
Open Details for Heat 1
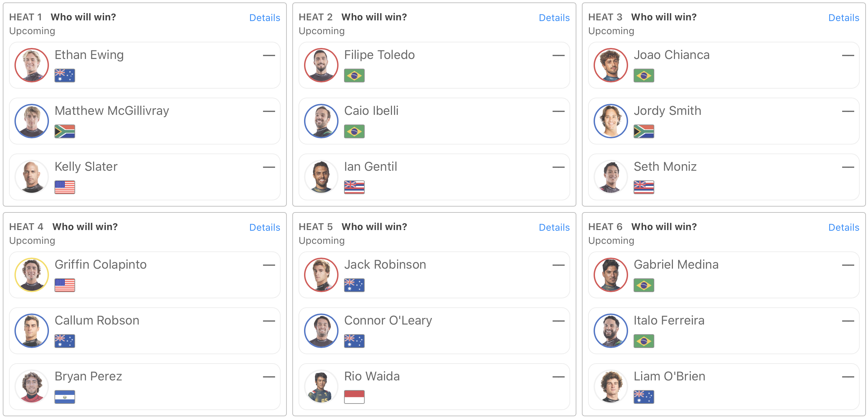(x=264, y=18)
